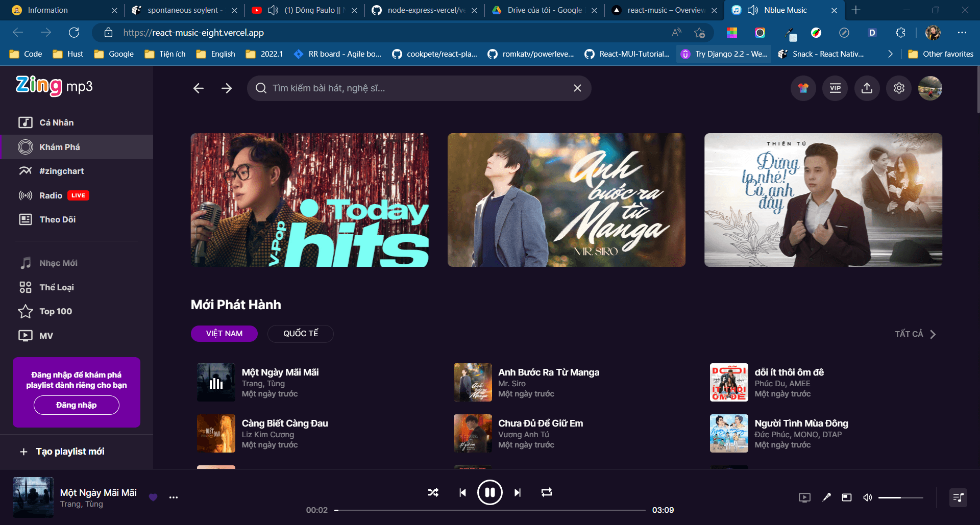Viewport: 980px width, 525px height.
Task: Open MV icon in player bar
Action: click(804, 497)
